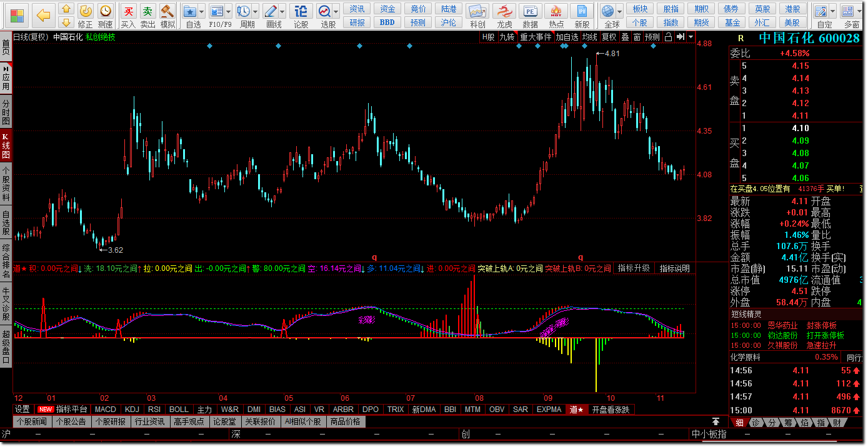Select the 分时图 side tab
This screenshot has height=447, width=868.
coord(6,112)
